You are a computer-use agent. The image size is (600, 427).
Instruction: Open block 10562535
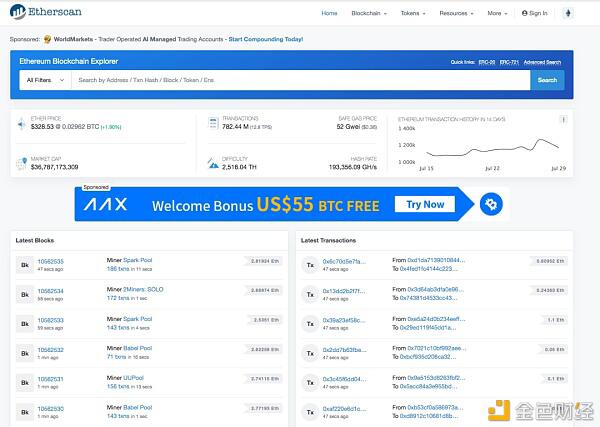point(51,261)
